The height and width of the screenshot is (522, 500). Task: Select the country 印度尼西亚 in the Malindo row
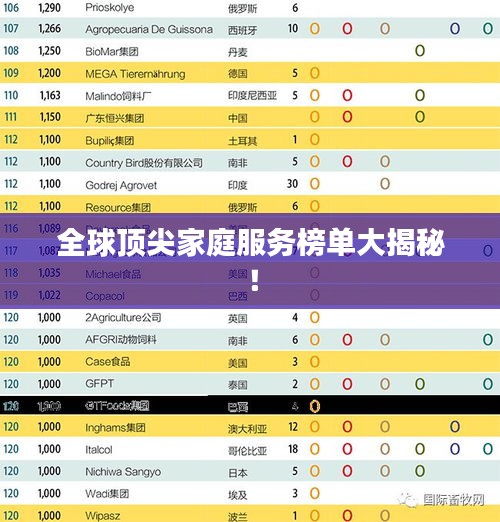(x=252, y=96)
